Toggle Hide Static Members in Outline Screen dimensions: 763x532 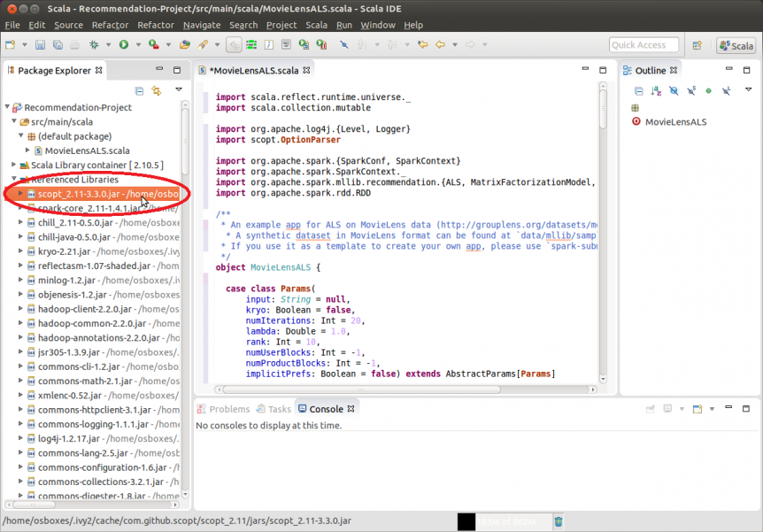click(691, 90)
